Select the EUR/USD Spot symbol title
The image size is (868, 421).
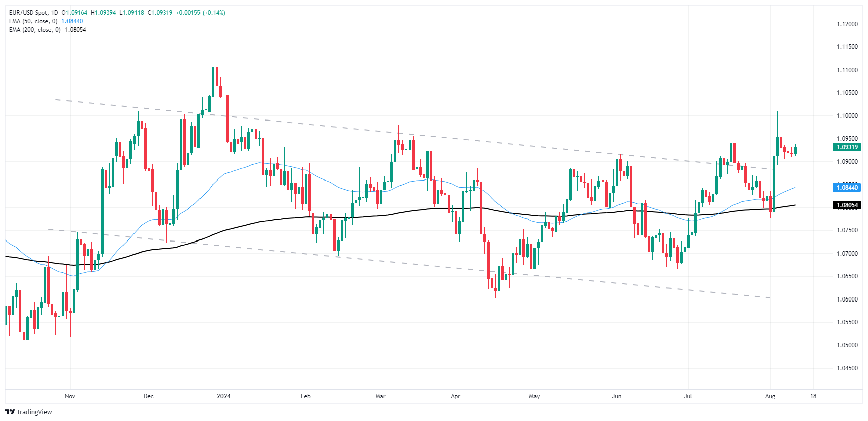(x=28, y=13)
